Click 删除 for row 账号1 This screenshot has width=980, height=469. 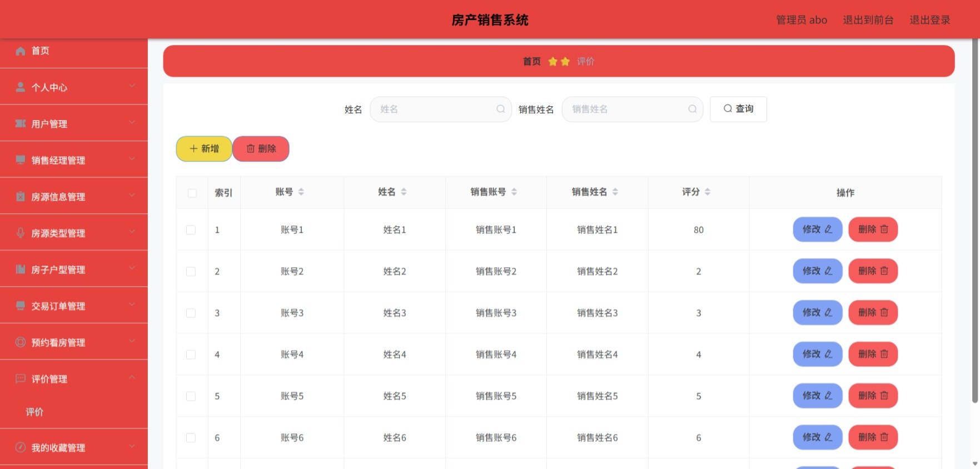[873, 229]
